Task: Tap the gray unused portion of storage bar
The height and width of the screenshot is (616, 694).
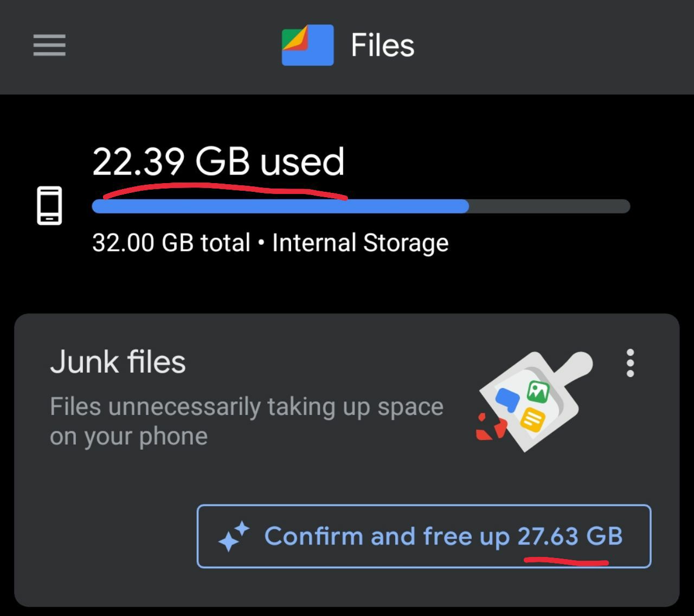Action: point(549,206)
